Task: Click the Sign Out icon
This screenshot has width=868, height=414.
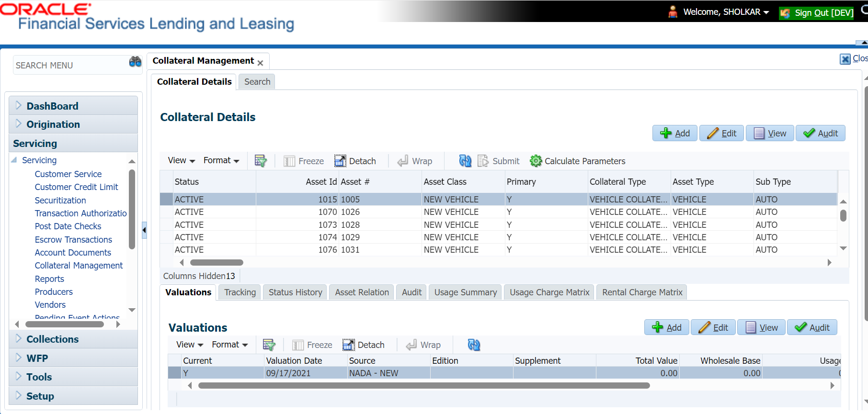Action: [785, 13]
